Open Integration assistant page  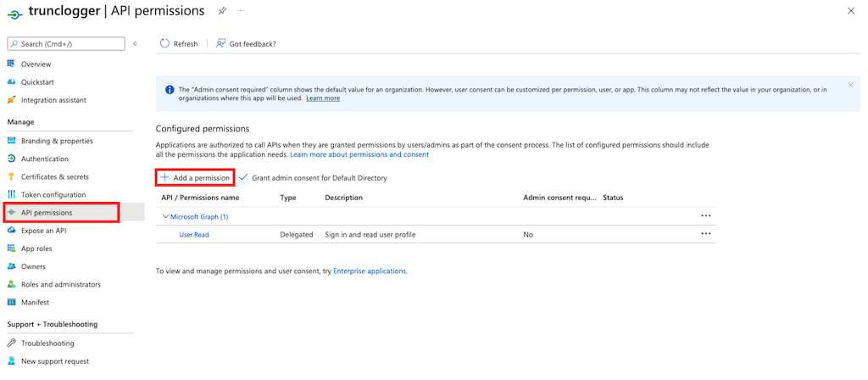tap(53, 100)
